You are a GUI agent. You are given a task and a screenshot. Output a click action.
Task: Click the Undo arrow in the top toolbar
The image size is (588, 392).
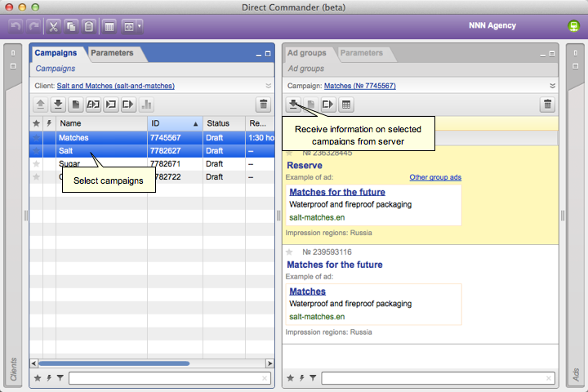point(16,26)
